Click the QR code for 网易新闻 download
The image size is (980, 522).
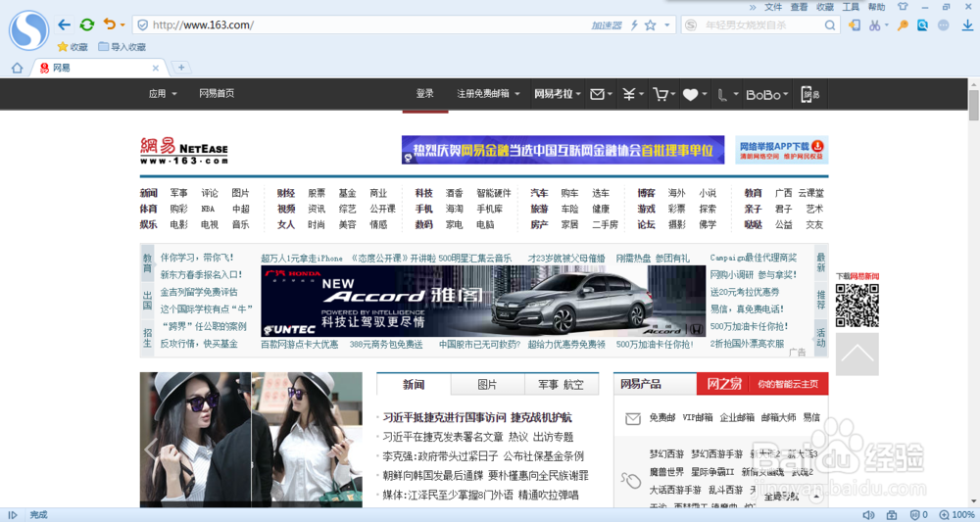click(x=857, y=306)
